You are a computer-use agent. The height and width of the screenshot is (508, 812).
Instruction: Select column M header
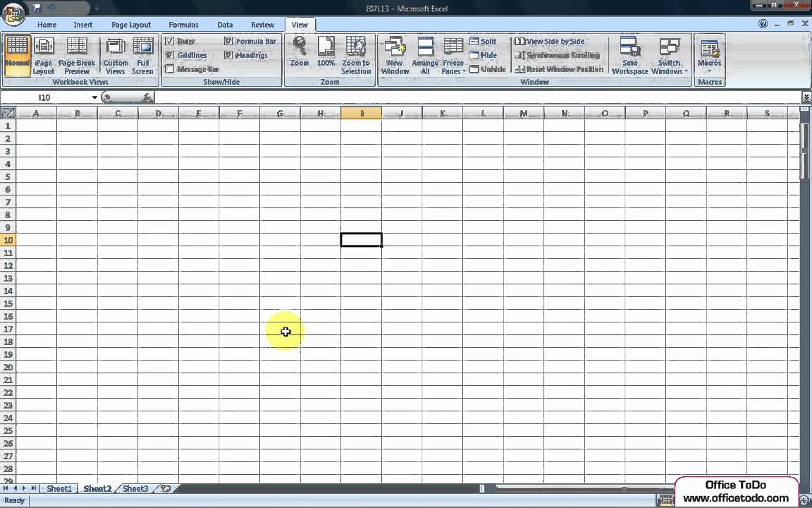(524, 113)
